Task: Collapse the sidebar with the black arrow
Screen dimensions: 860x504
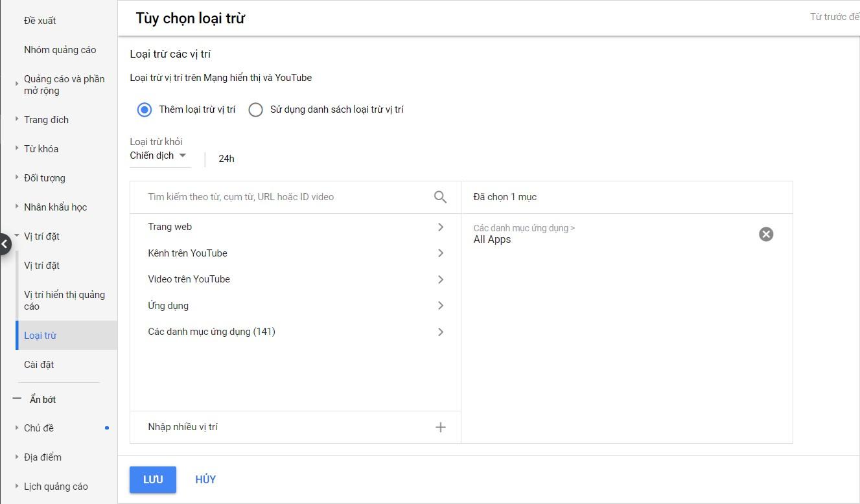Action: click(x=5, y=244)
